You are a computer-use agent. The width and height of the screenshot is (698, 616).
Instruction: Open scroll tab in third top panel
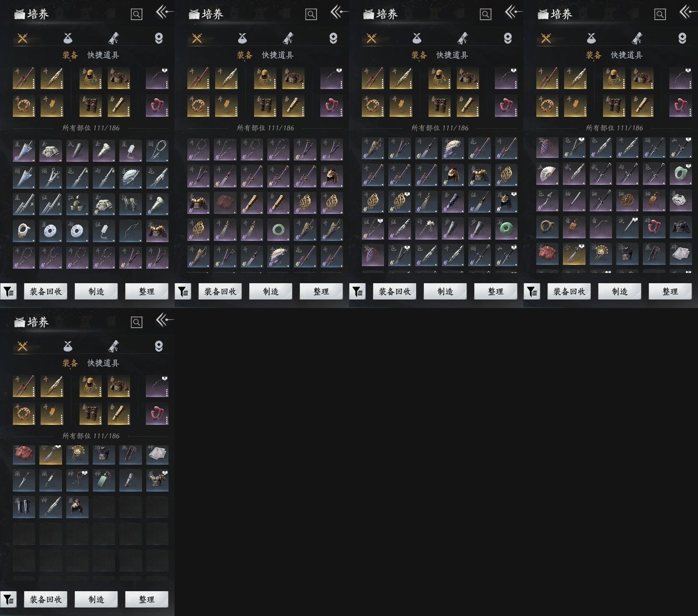click(462, 38)
